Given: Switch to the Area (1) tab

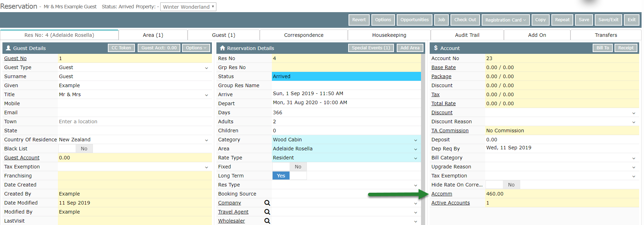Looking at the screenshot, I should 153,35.
